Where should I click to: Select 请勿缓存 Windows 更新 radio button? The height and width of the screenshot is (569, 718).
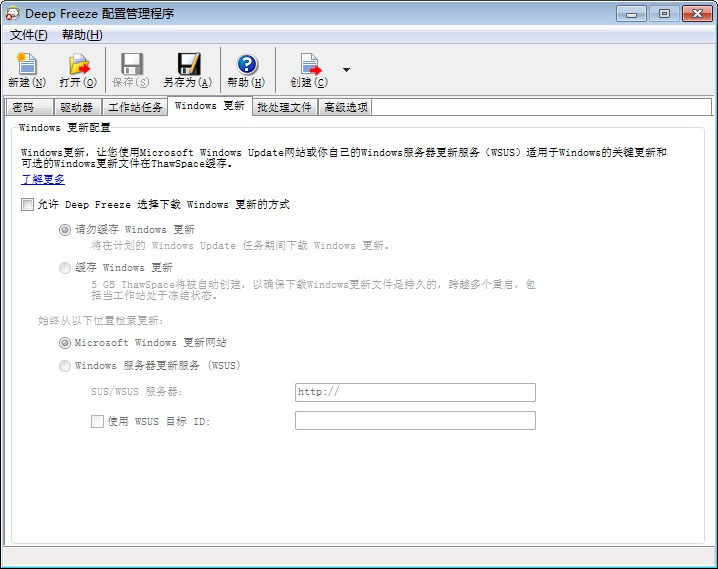click(x=65, y=229)
